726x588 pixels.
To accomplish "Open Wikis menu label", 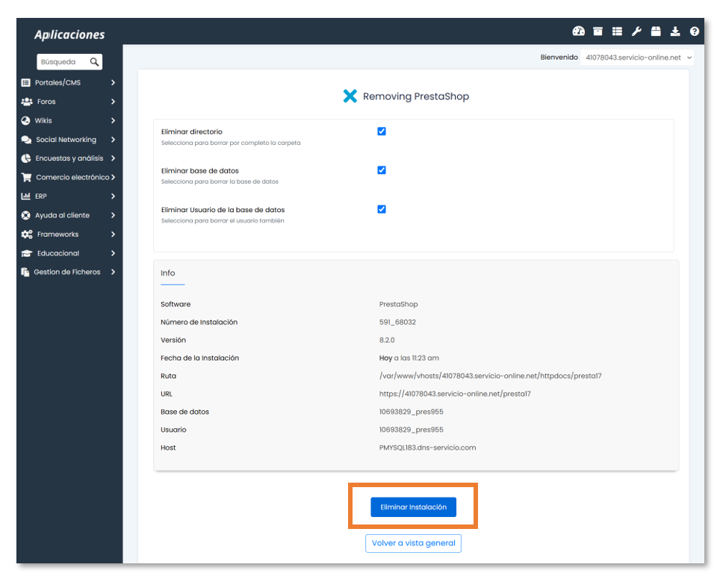I will coord(43,120).
